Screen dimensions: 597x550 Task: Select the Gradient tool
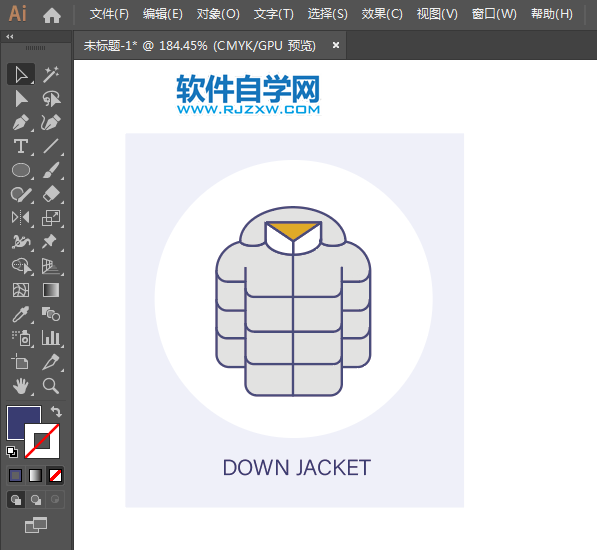point(51,290)
